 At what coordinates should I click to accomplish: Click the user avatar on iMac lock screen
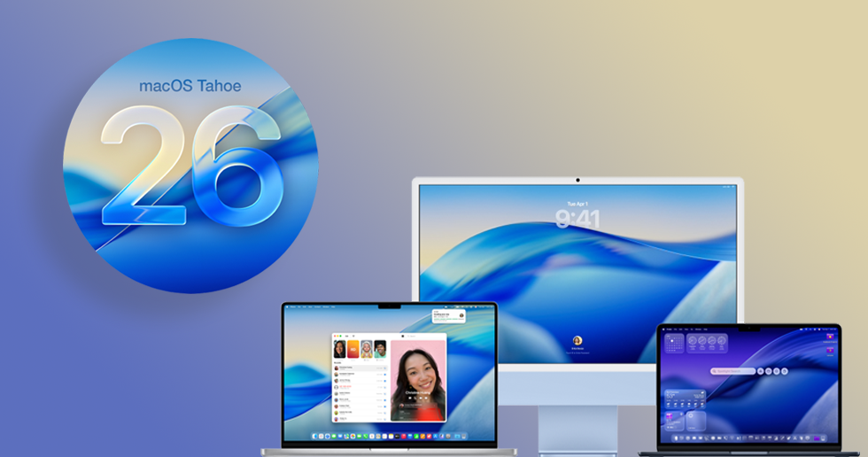[x=577, y=340]
